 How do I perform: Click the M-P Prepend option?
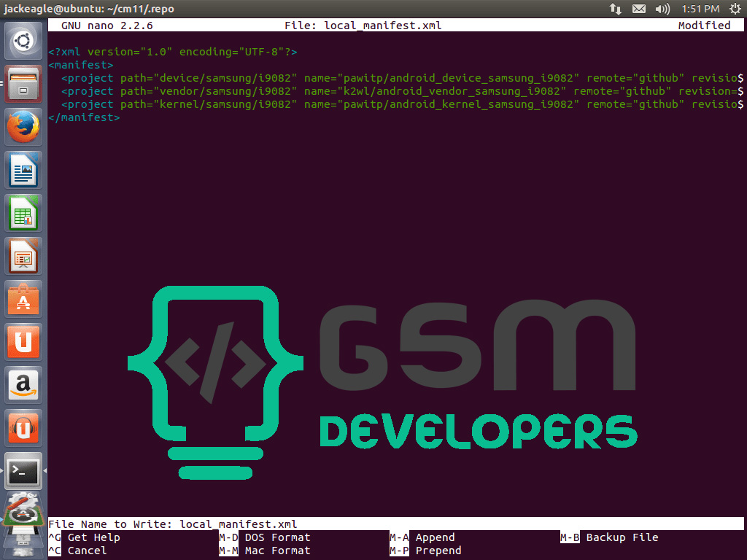pyautogui.click(x=425, y=551)
